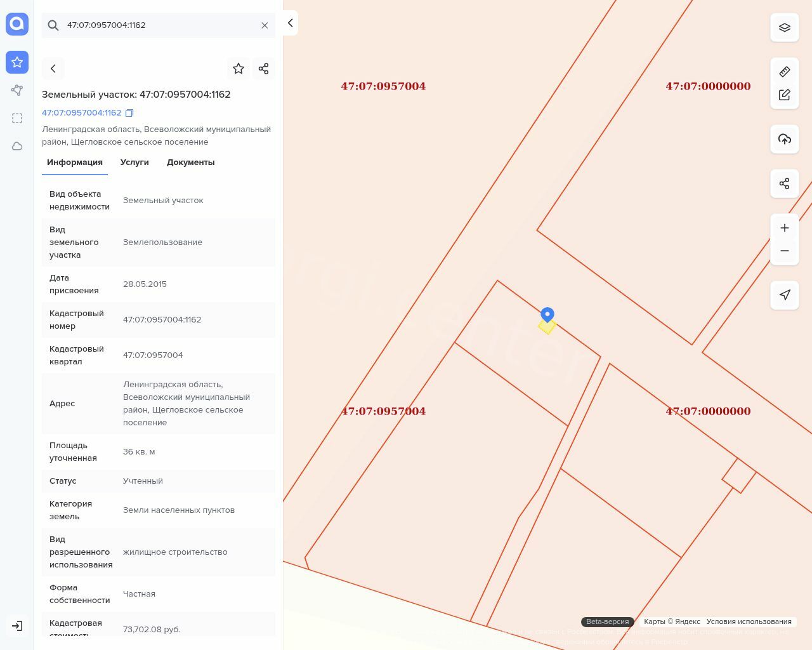Select the ruler measurement tool
Screen dimensions: 812x650
click(785, 72)
